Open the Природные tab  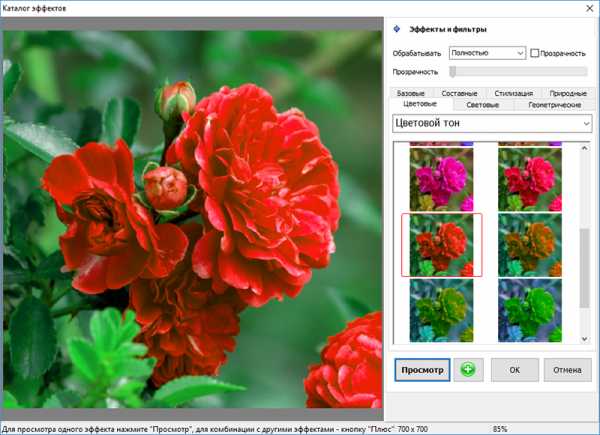pos(568,93)
